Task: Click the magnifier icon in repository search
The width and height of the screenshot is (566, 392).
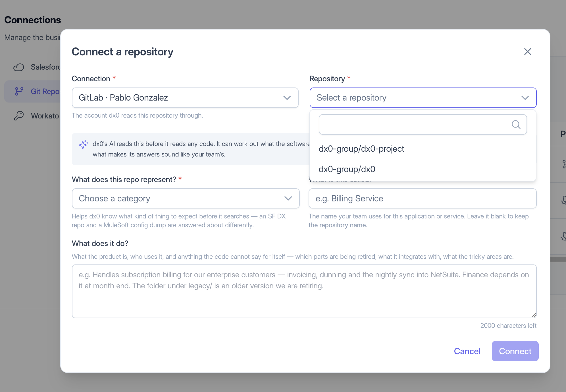Action: pos(516,124)
